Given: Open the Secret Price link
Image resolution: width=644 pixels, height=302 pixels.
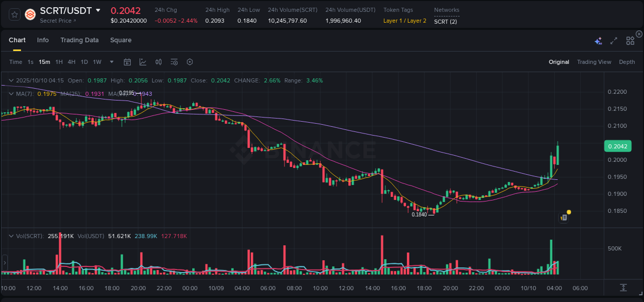Looking at the screenshot, I should tap(57, 21).
